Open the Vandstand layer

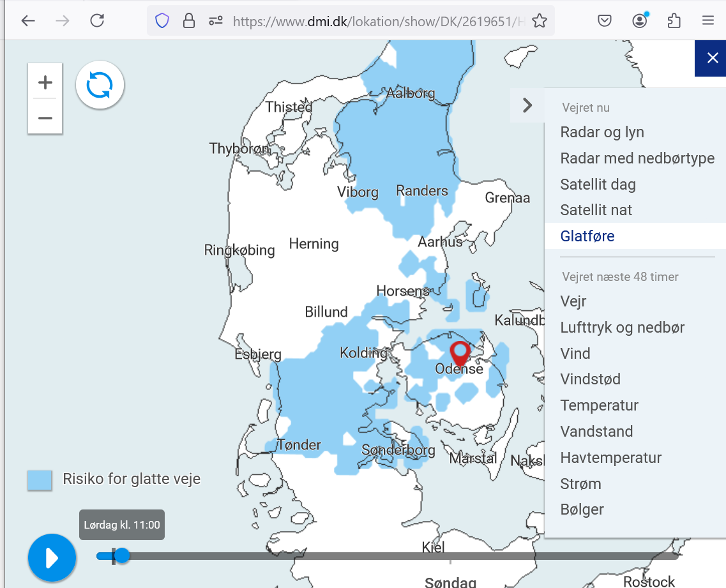(x=596, y=432)
